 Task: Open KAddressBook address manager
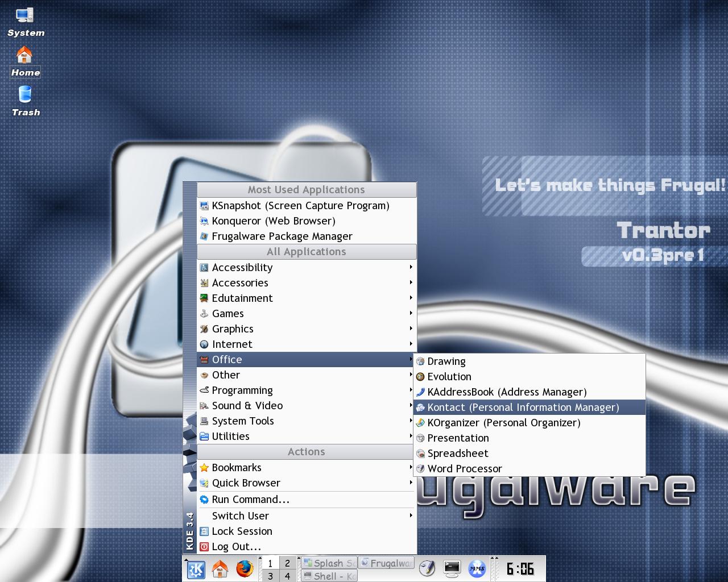(x=530, y=392)
